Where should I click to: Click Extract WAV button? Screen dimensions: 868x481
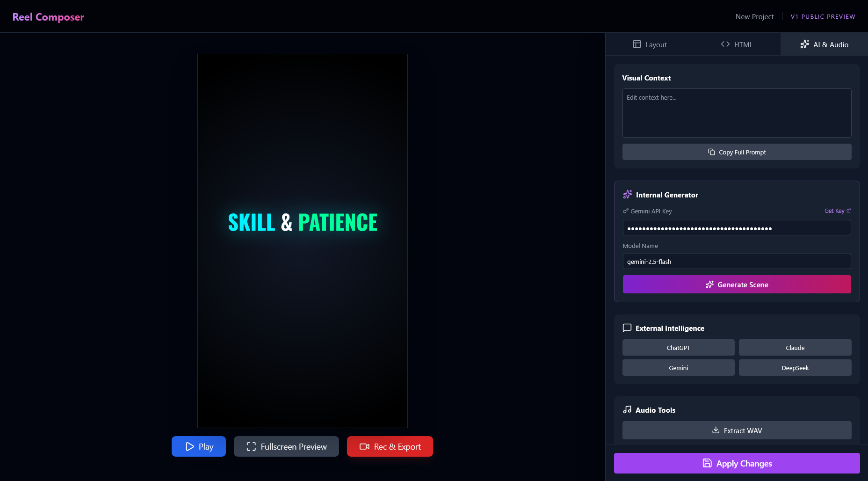(737, 430)
